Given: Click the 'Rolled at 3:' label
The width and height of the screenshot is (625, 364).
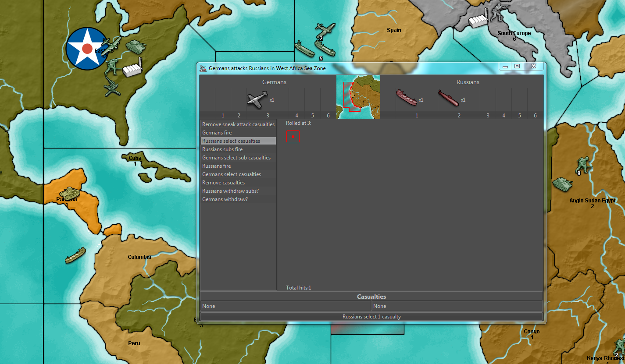Looking at the screenshot, I should click(299, 123).
